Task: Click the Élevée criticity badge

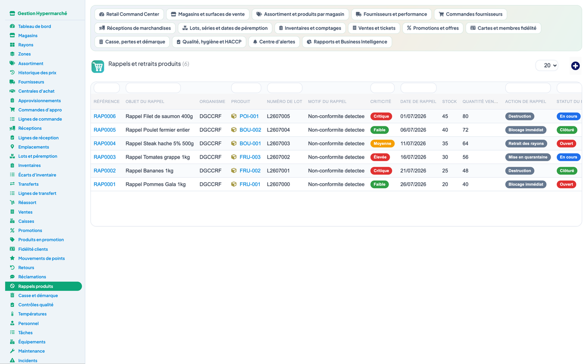Action: pyautogui.click(x=380, y=157)
